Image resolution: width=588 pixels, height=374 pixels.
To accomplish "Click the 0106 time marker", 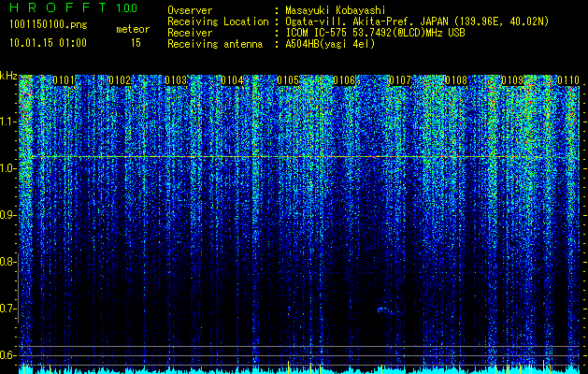I will 344,80.
